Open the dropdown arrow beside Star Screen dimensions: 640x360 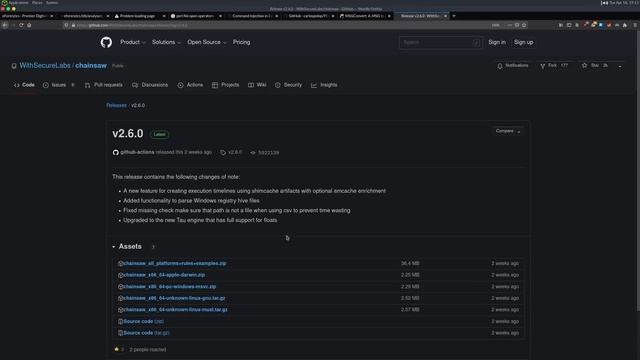coord(620,66)
